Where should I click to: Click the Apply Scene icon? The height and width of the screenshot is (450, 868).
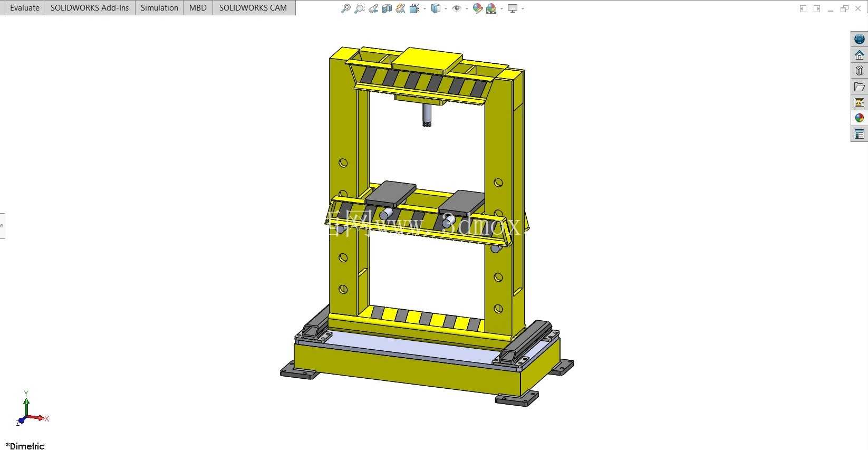(491, 8)
